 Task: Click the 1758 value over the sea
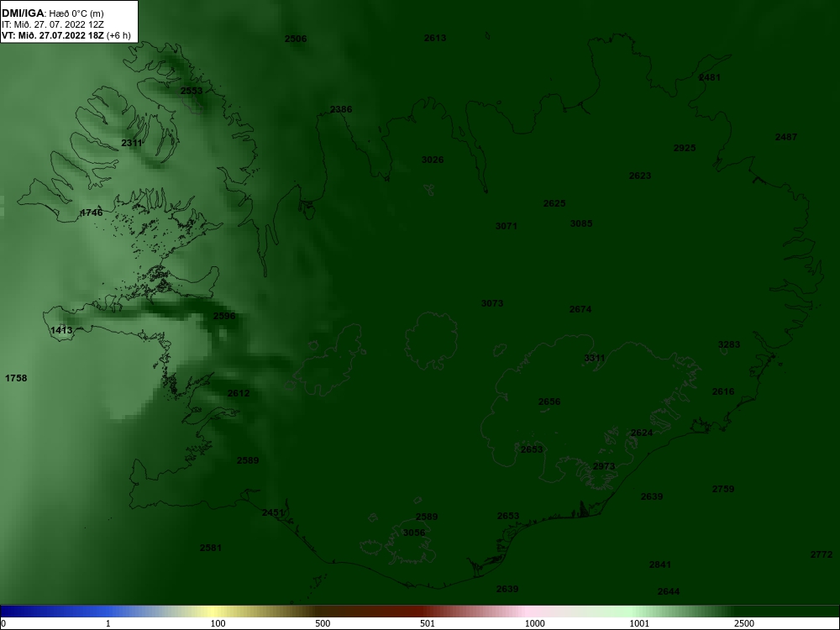tap(16, 378)
